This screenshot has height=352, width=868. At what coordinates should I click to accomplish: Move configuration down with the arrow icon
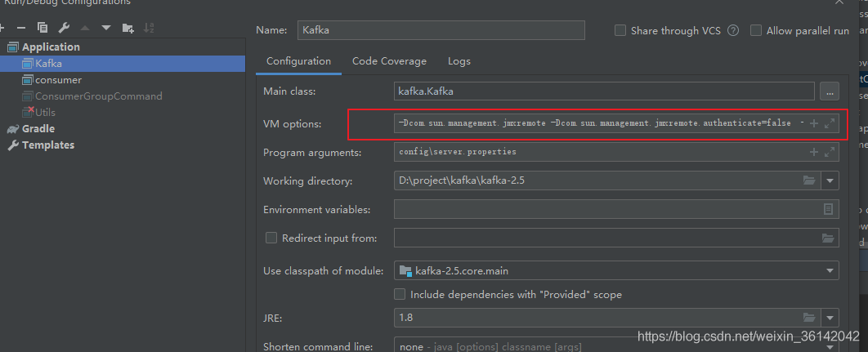click(x=106, y=28)
